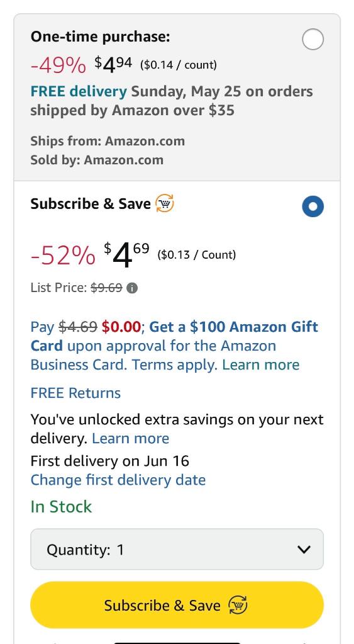Click the yellow Subscribe & Save button
Viewport: 354px width, 644px height.
[x=177, y=605]
